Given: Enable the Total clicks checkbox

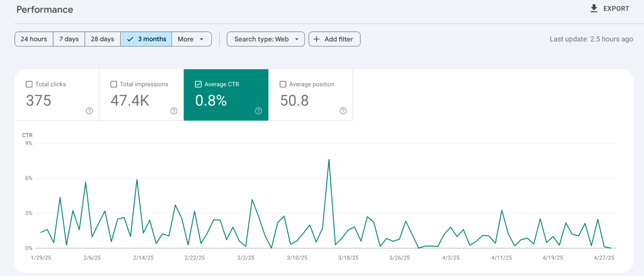Looking at the screenshot, I should pos(29,84).
